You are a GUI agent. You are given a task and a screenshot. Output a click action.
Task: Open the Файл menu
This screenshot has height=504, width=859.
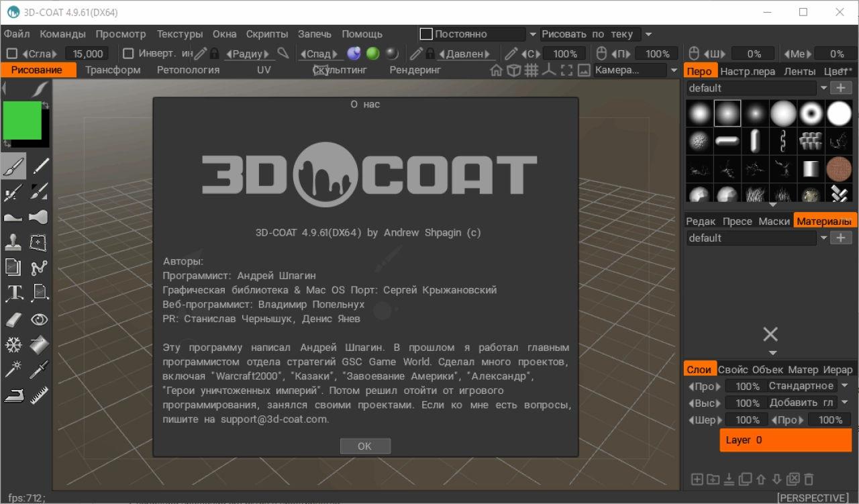pos(17,34)
